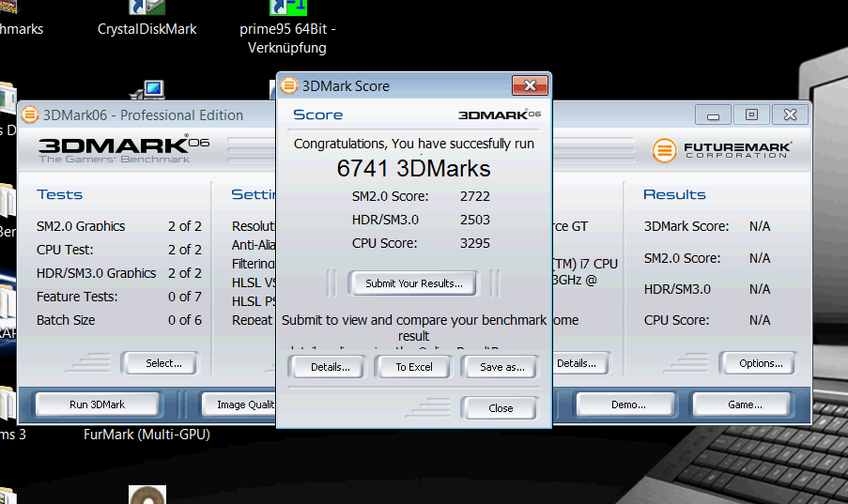Close 3DMark Score dialog via X

pos(530,85)
